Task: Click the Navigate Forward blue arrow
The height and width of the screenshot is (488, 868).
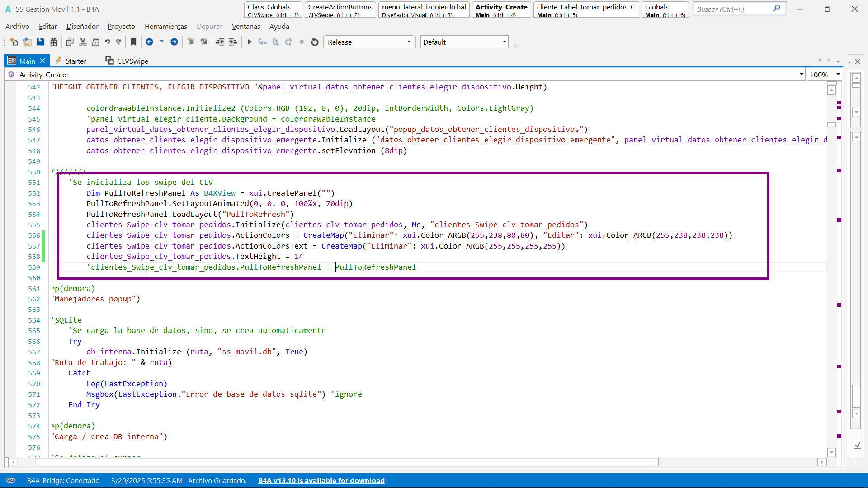Action: 174,42
